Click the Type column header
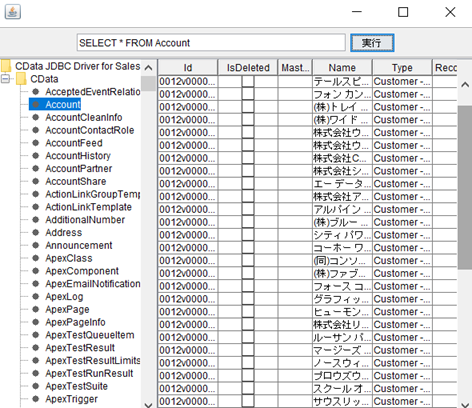 coord(402,68)
